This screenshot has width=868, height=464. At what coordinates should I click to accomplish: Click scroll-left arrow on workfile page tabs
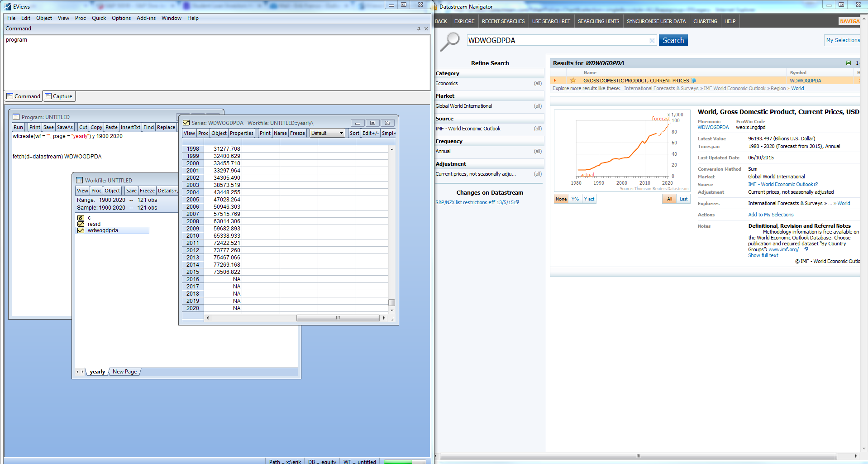click(77, 372)
